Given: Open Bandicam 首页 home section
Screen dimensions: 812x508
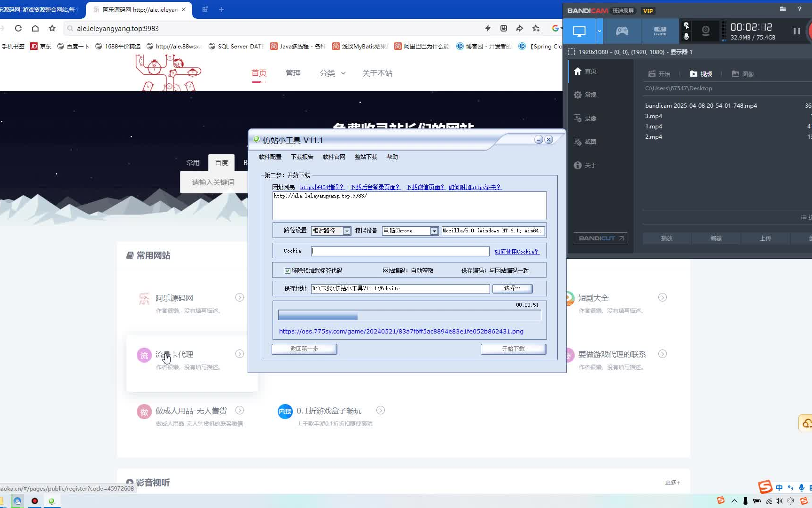Looking at the screenshot, I should click(586, 71).
